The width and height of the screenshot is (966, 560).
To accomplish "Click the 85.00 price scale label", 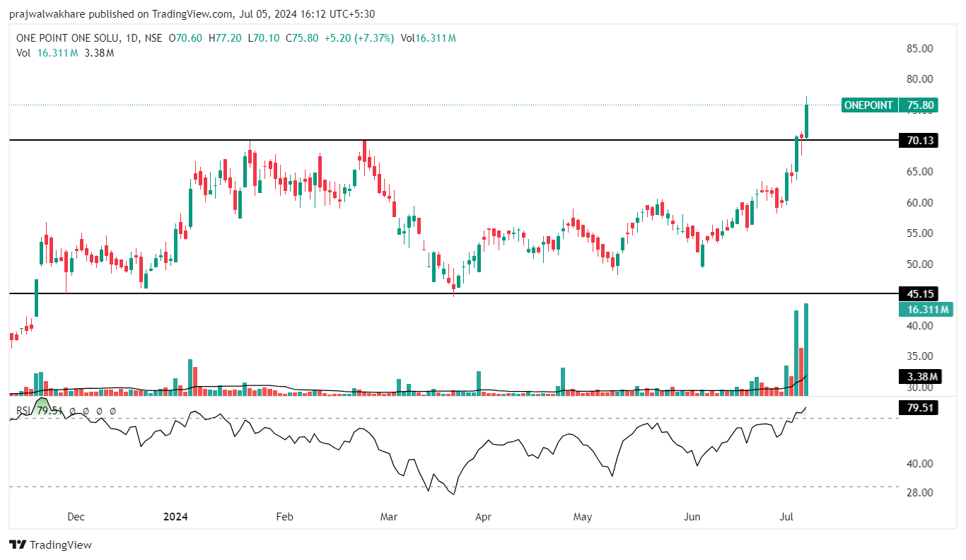I will click(x=919, y=49).
